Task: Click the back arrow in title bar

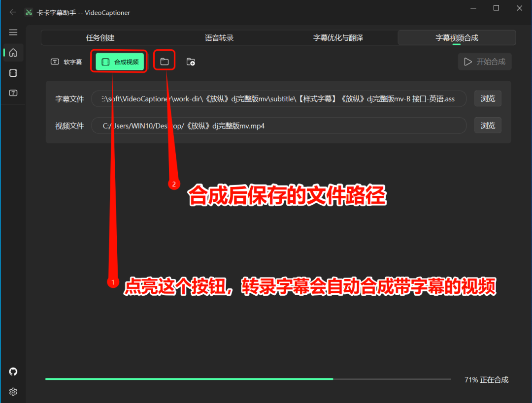Action: (13, 12)
